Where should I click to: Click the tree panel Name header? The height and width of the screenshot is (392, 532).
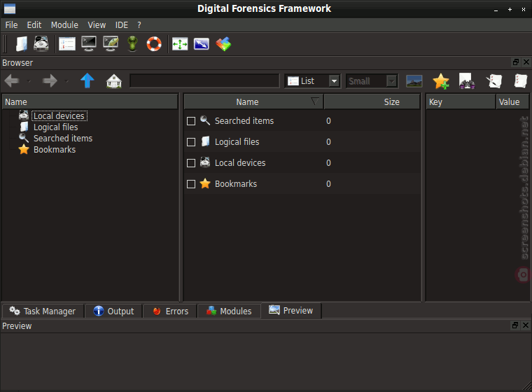pyautogui.click(x=90, y=101)
